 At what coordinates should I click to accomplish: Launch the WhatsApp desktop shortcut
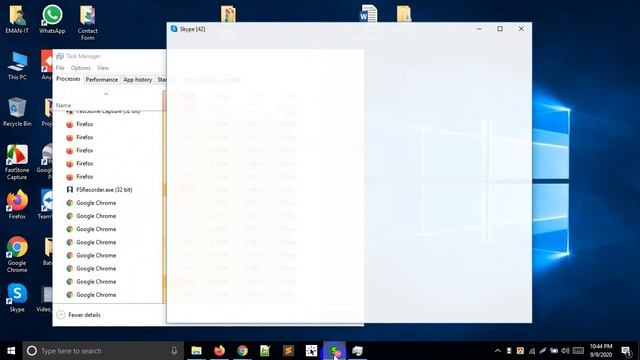52,20
